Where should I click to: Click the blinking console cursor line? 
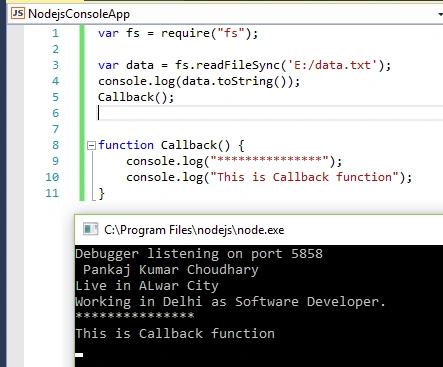coord(79,355)
